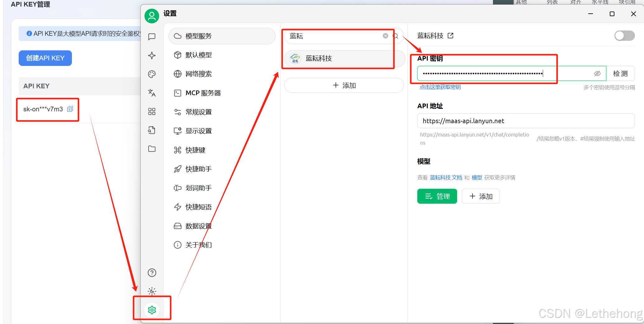The image size is (644, 324).
Task: Open the paintings palette sidebar icon
Action: (x=152, y=74)
